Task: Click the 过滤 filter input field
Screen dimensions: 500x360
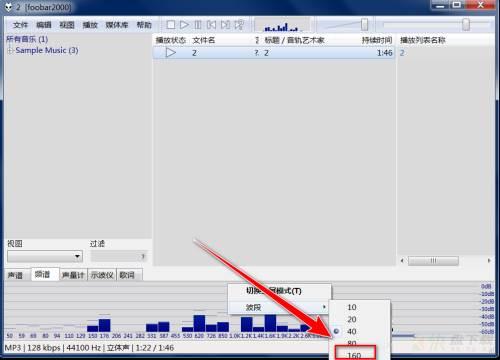Action: click(119, 256)
